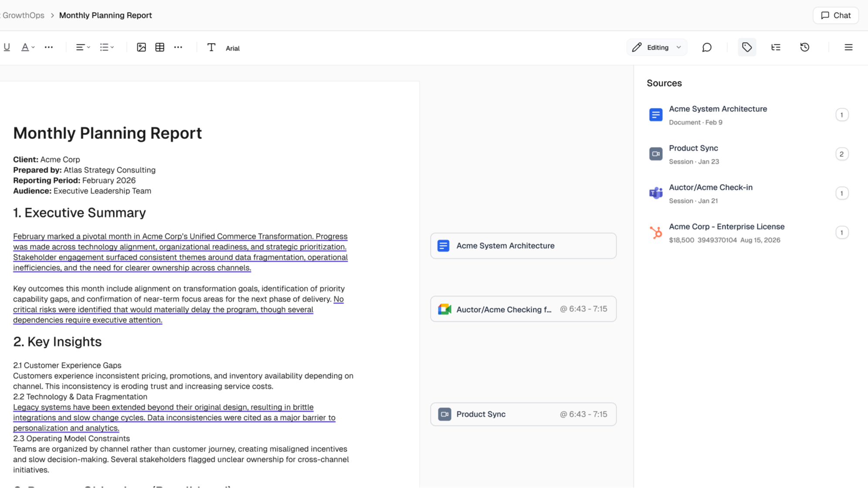Click the HubSpot icon beside Enterprise License

coord(656,232)
